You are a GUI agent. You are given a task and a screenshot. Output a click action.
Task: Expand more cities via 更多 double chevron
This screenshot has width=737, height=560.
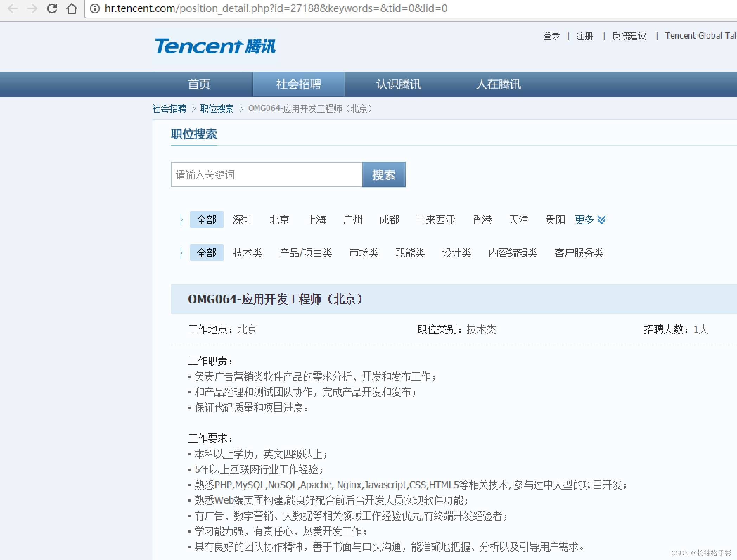[602, 220]
